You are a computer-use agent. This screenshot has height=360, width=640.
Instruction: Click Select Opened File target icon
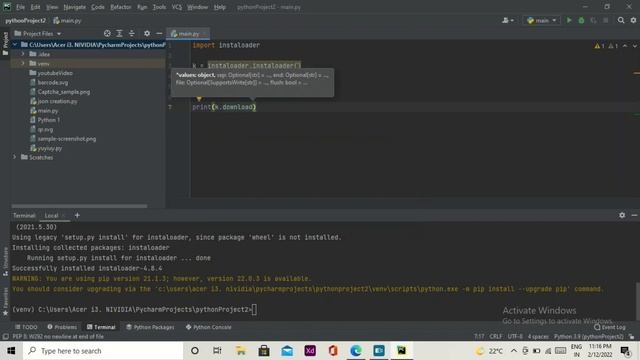pos(107,33)
